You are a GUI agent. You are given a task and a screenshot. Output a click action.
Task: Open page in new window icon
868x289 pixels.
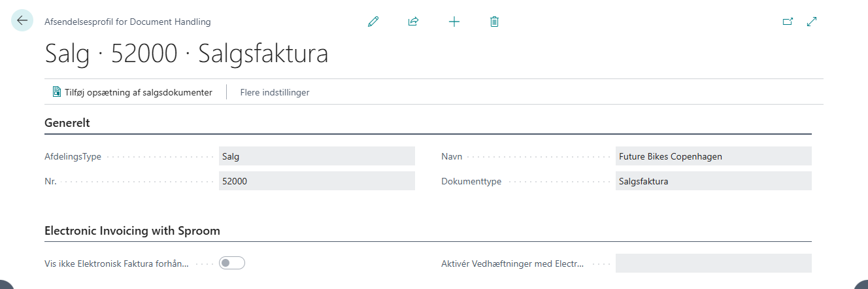pyautogui.click(x=788, y=22)
